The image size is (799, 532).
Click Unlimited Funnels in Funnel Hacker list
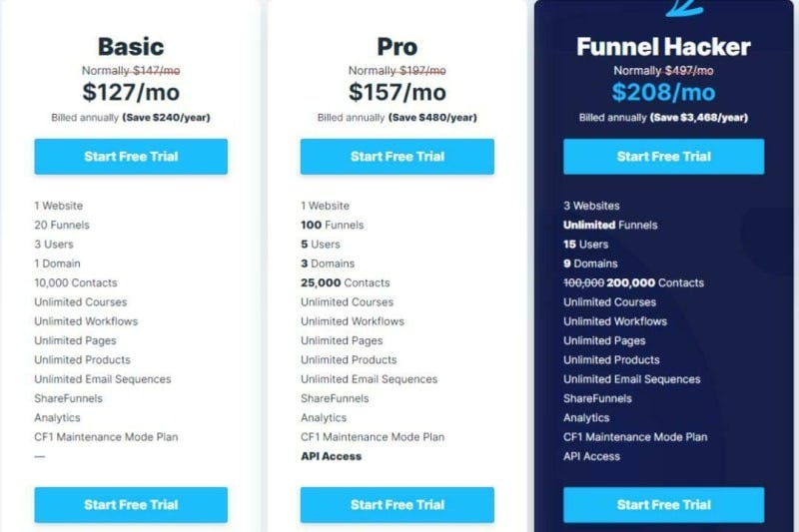tap(610, 225)
